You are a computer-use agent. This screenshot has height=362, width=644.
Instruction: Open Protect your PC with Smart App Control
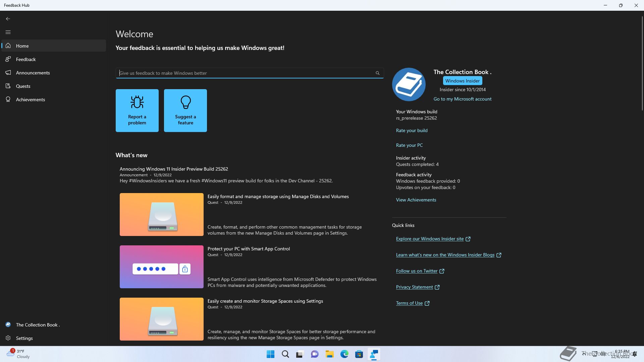click(249, 249)
